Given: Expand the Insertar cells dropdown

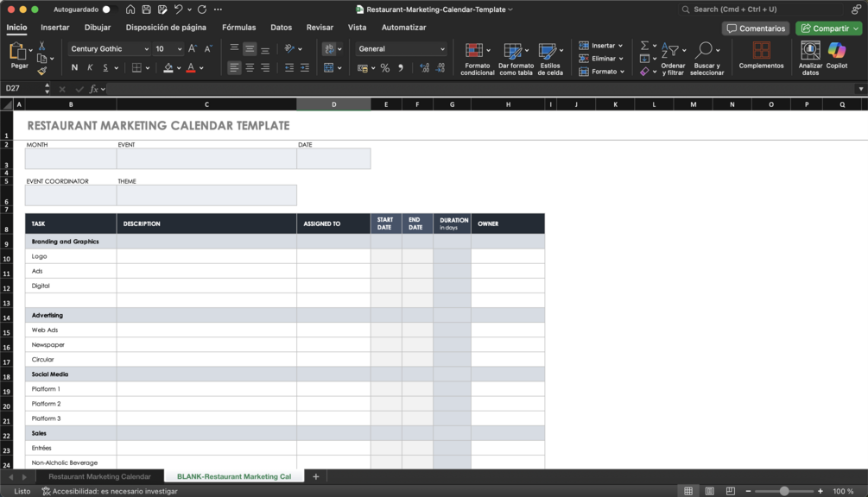Looking at the screenshot, I should click(x=620, y=46).
